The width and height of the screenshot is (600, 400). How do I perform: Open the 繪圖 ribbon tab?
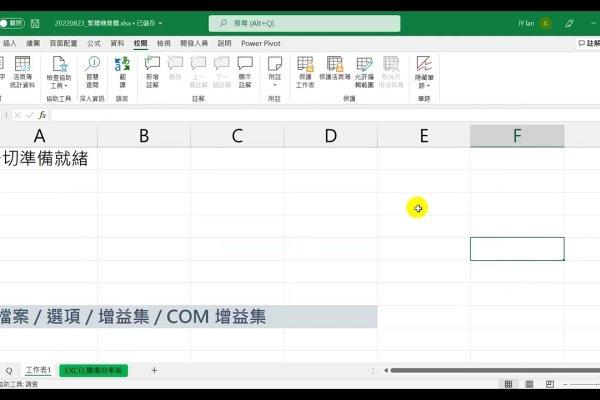pyautogui.click(x=33, y=43)
